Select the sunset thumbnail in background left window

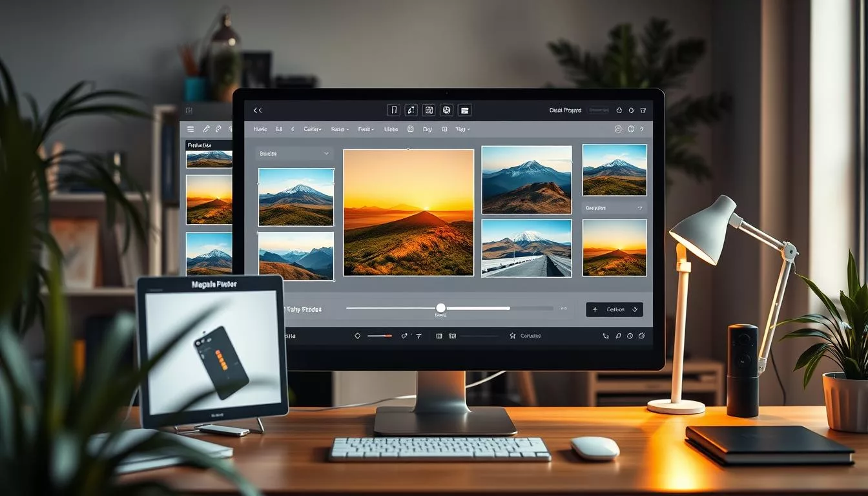209,200
